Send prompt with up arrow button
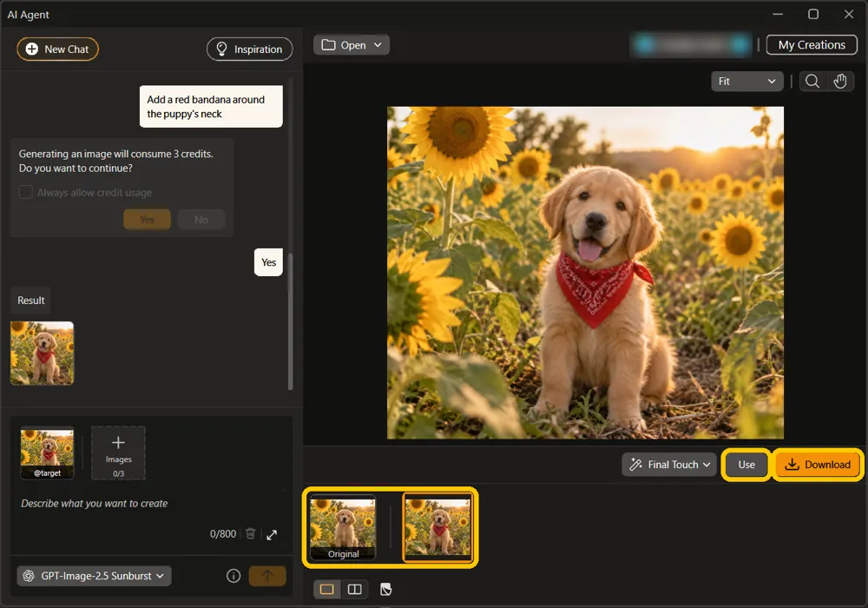The width and height of the screenshot is (868, 608). [x=267, y=576]
